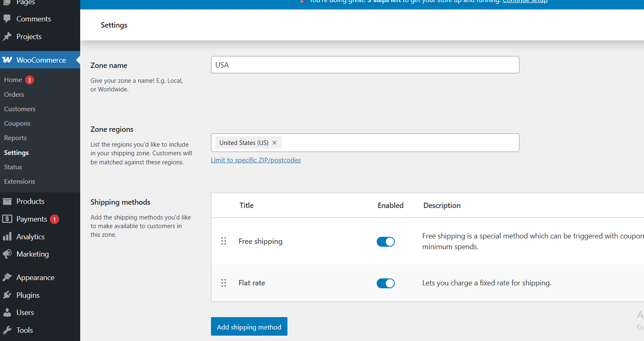The height and width of the screenshot is (341, 644).
Task: Click the Free shipping drag handle
Action: [x=224, y=241]
